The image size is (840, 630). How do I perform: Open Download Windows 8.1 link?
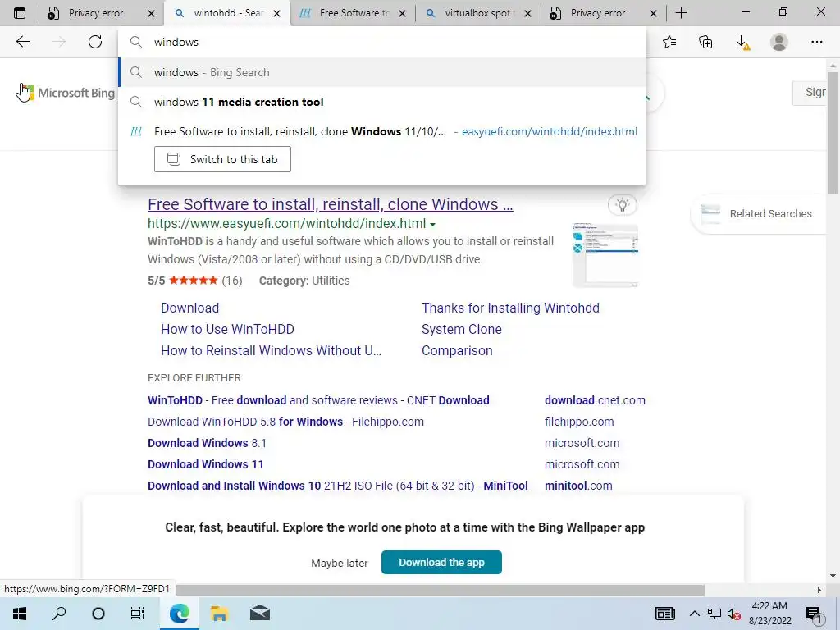pos(207,443)
